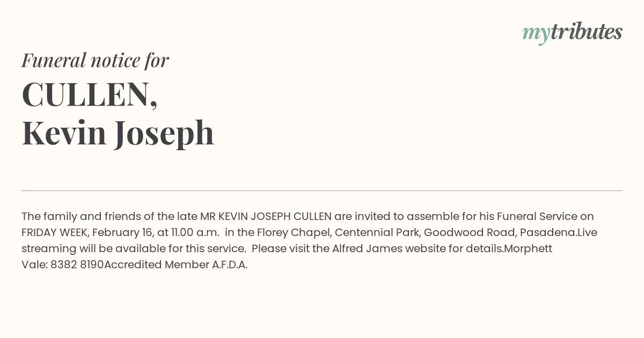Click the phone number 8382 8190
Screen dimensions: 644x338
(x=77, y=265)
